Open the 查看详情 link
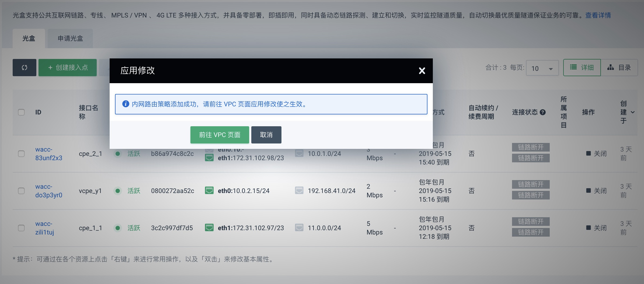The height and width of the screenshot is (284, 644). pos(598,15)
